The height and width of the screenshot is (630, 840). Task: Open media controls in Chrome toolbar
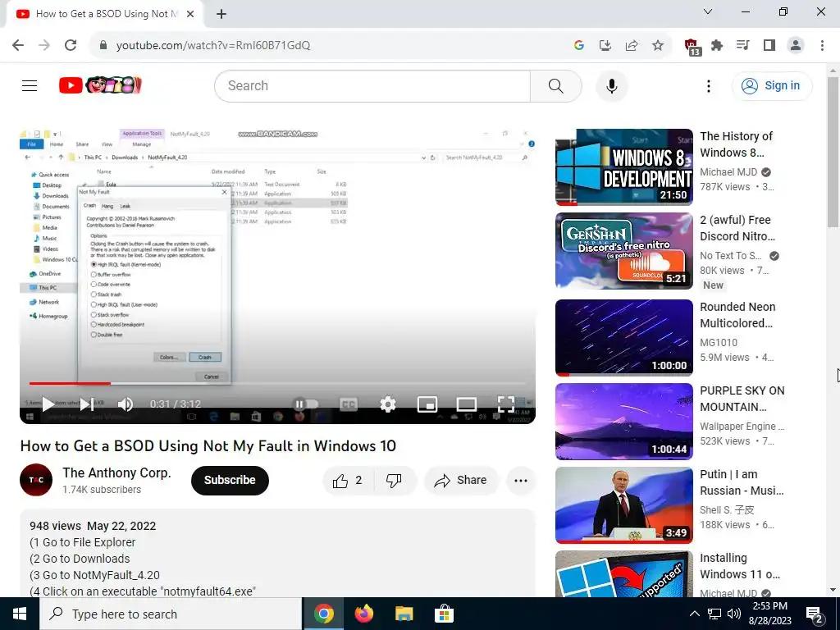click(x=743, y=45)
